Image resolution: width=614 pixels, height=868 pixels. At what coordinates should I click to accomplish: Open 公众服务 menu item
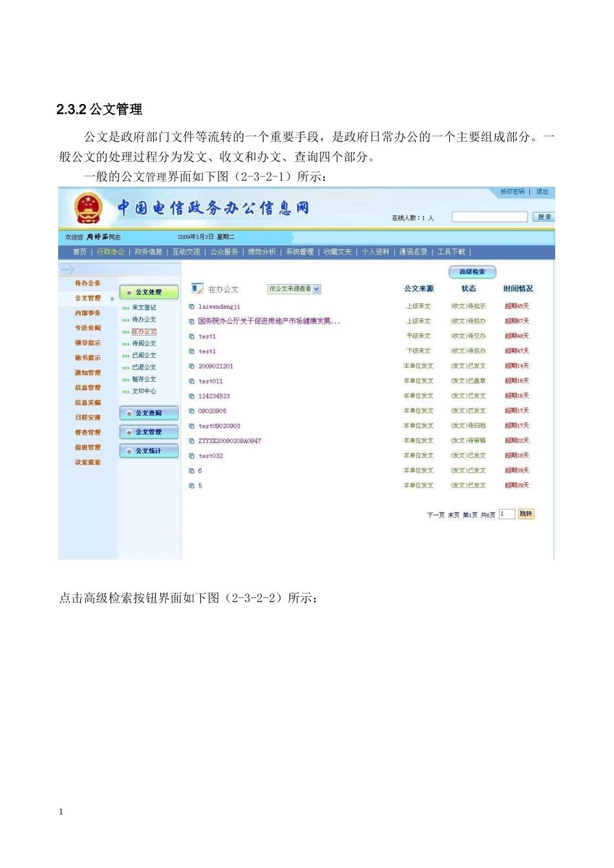click(x=224, y=252)
